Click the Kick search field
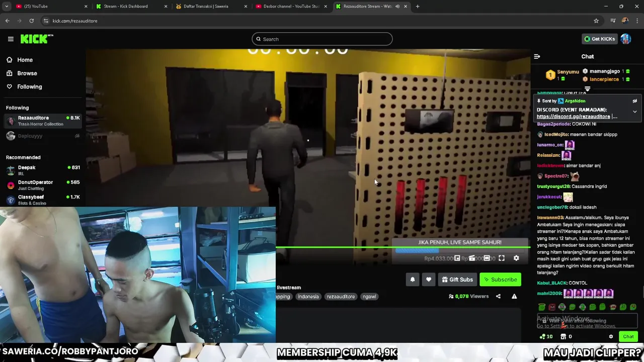 pos(322,39)
